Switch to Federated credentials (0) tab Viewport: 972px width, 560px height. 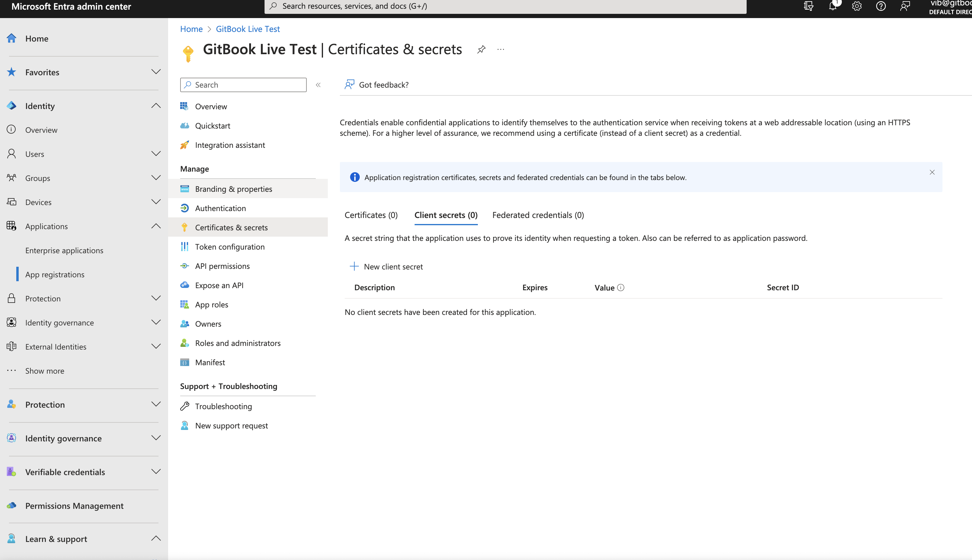pyautogui.click(x=538, y=215)
